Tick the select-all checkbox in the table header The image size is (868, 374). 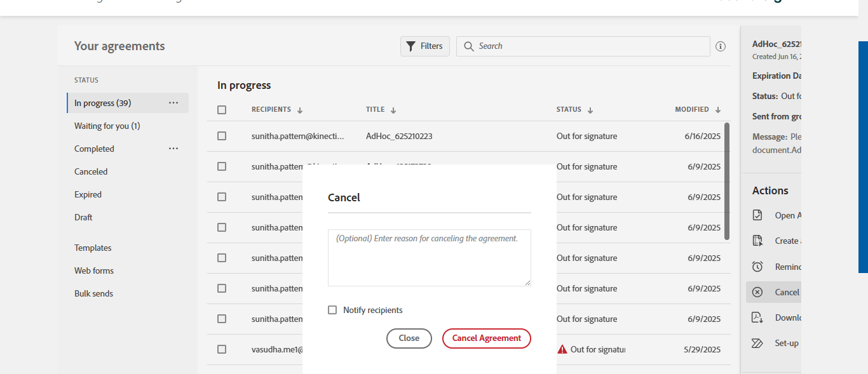point(222,110)
